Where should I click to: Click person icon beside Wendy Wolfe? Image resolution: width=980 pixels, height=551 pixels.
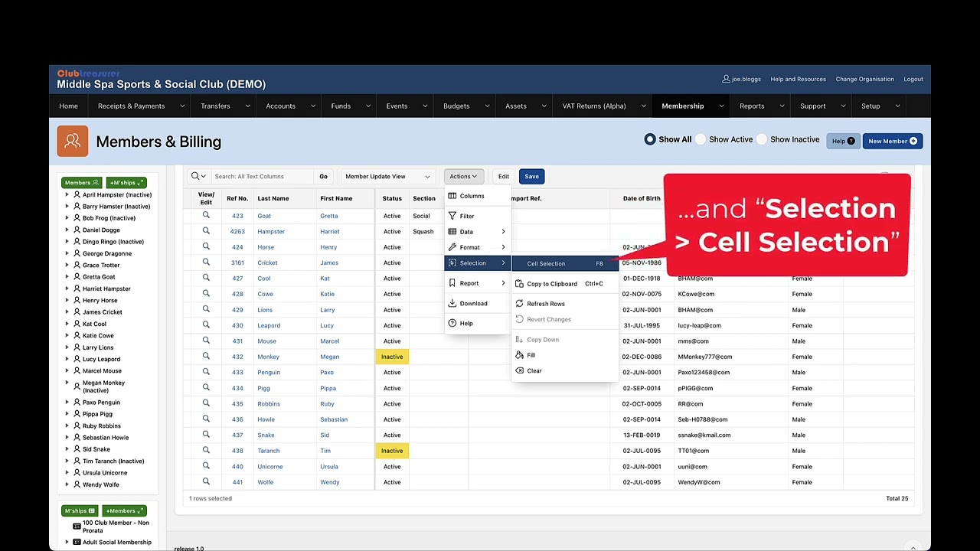click(77, 484)
